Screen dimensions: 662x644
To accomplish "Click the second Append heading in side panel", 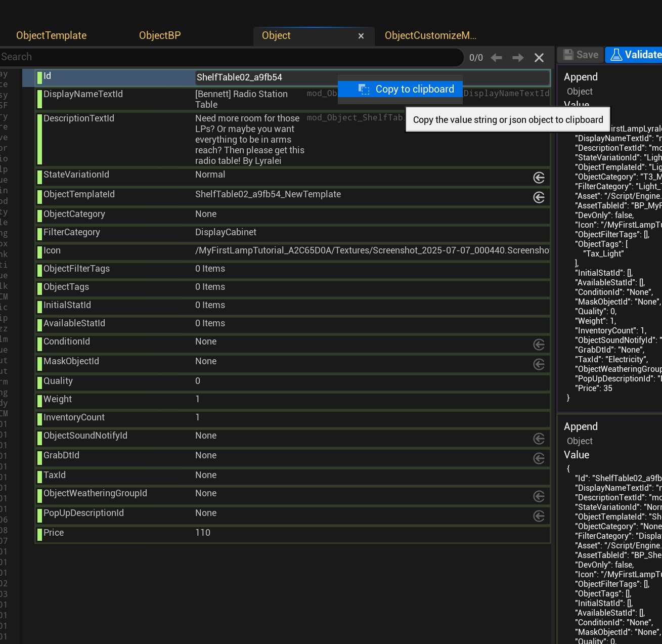I will [x=581, y=426].
